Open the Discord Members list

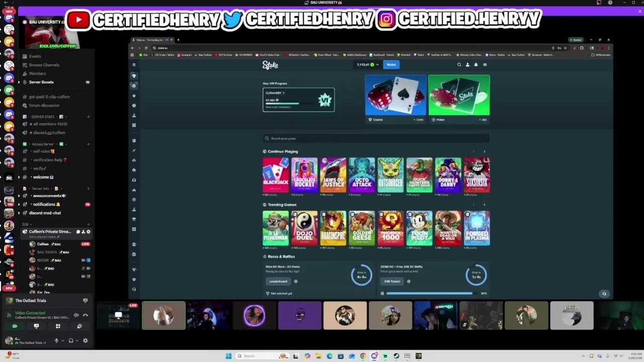pyautogui.click(x=37, y=73)
